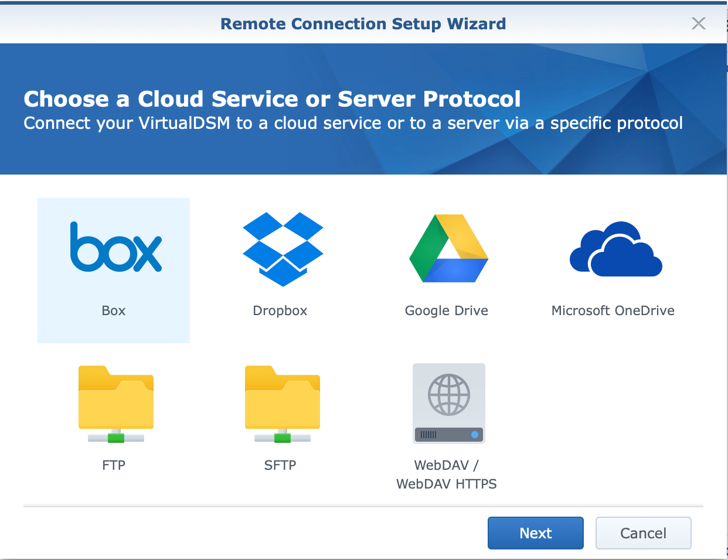This screenshot has width=728, height=560.
Task: Choose the Dropbox logo icon
Action: [x=283, y=249]
